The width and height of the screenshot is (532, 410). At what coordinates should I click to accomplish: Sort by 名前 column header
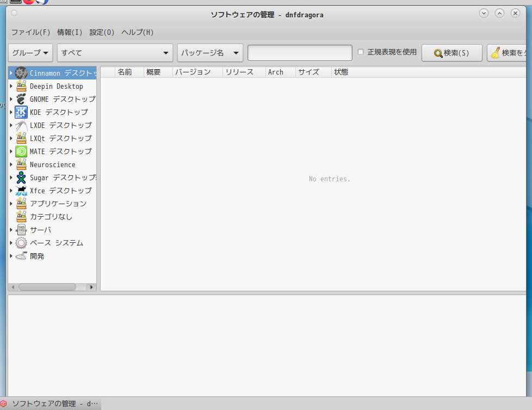[x=129, y=72]
